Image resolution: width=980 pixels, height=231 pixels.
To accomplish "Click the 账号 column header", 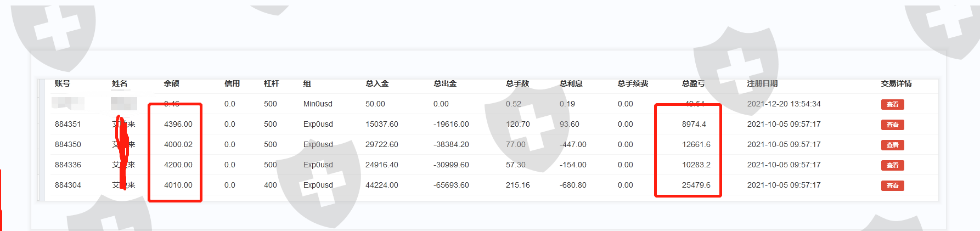I will tap(63, 83).
